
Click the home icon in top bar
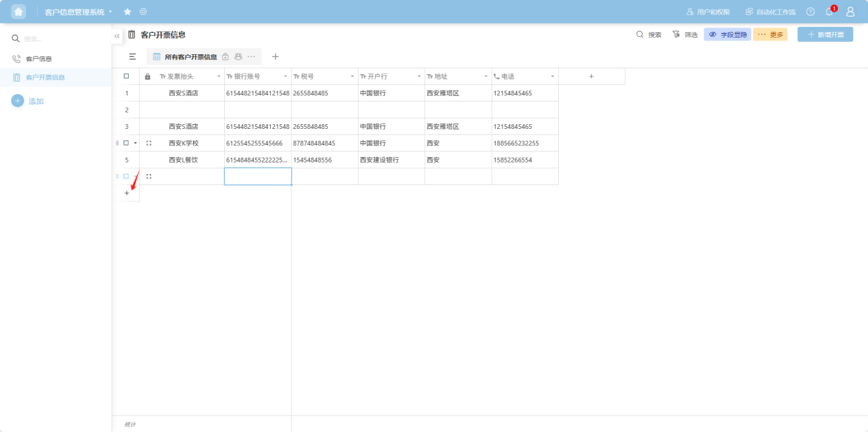point(19,12)
